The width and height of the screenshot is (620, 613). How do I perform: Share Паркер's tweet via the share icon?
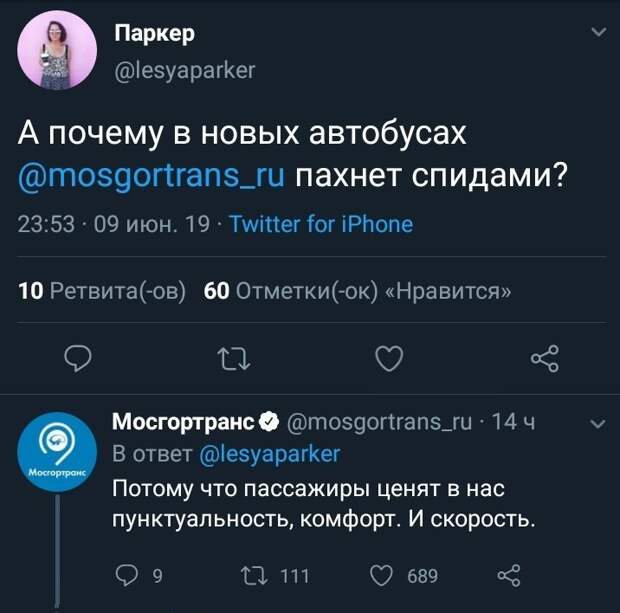(544, 357)
